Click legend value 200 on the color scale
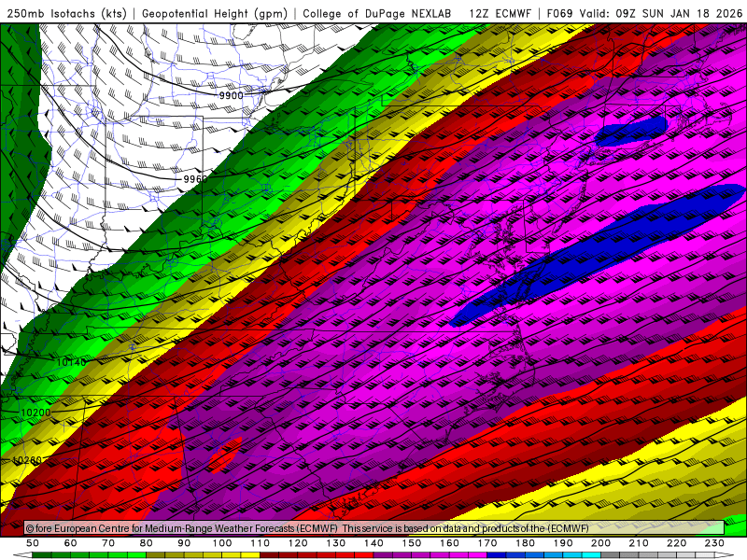This screenshot has height=560, width=747. [x=600, y=543]
